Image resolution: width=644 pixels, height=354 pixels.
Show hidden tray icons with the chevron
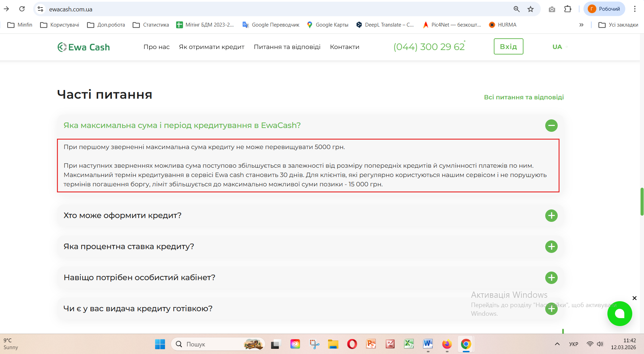click(557, 344)
